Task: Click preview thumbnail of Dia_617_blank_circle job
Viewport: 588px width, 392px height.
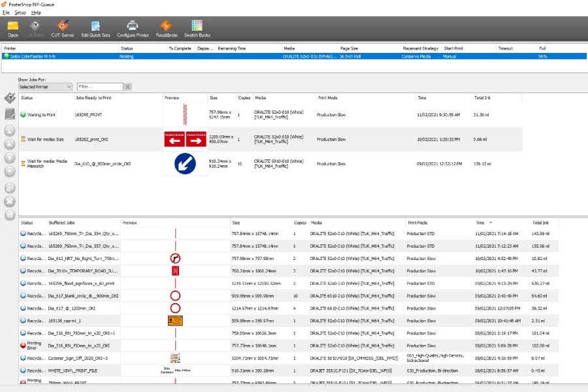Action: tap(175, 296)
